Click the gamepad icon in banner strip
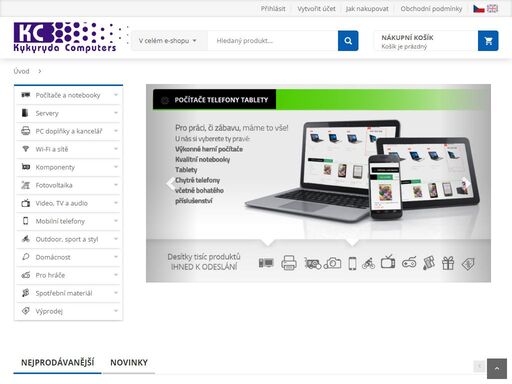Image resolution: width=512 pixels, height=384 pixels. tap(409, 263)
